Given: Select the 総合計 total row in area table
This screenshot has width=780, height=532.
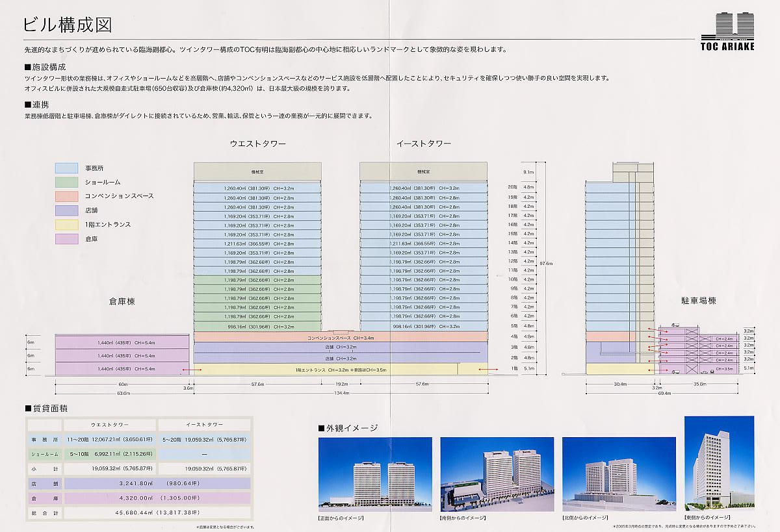Looking at the screenshot, I should [138, 513].
